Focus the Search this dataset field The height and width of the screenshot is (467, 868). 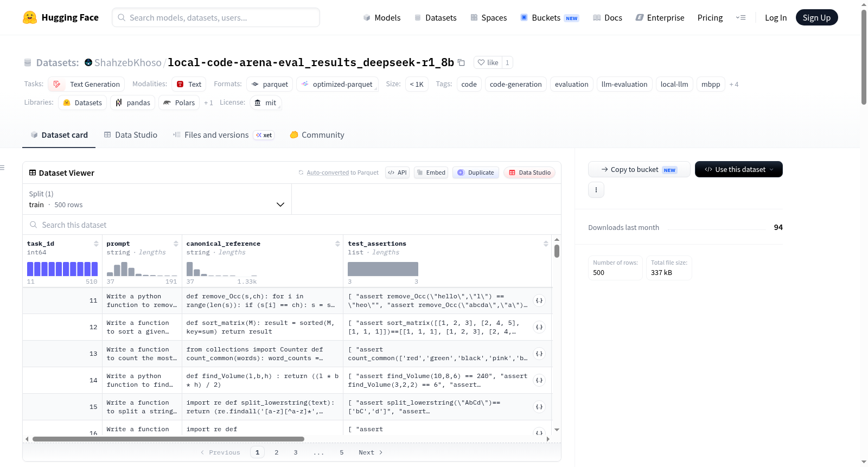292,225
